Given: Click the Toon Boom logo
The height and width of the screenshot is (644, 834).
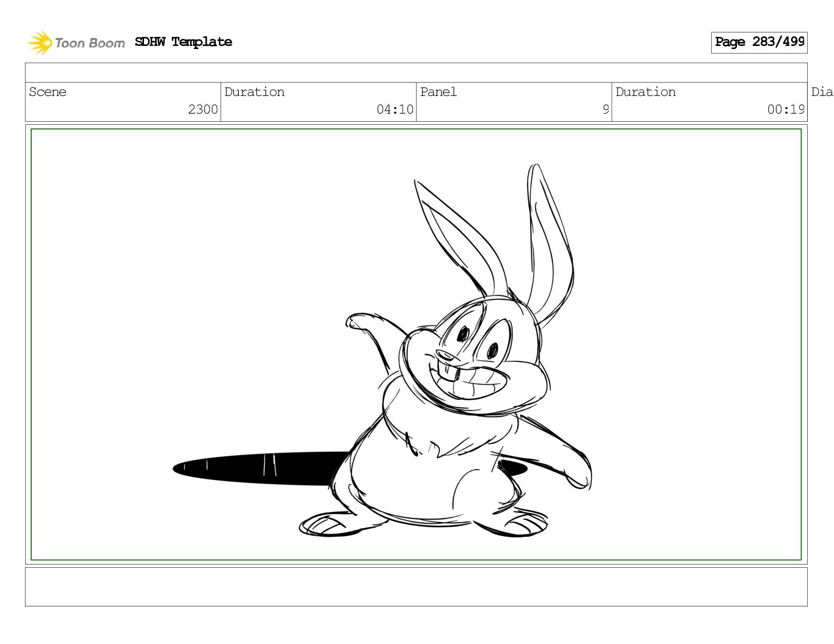Looking at the screenshot, I should (x=76, y=42).
